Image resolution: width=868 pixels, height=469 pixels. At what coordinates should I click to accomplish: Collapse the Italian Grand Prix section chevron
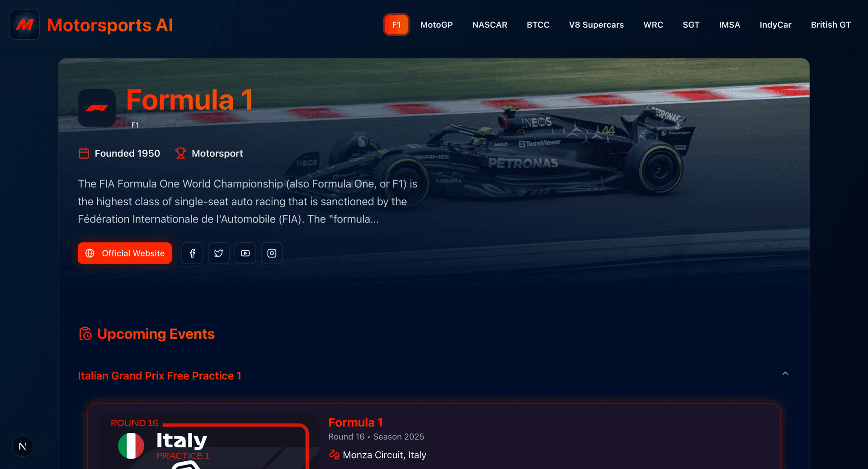click(x=785, y=374)
